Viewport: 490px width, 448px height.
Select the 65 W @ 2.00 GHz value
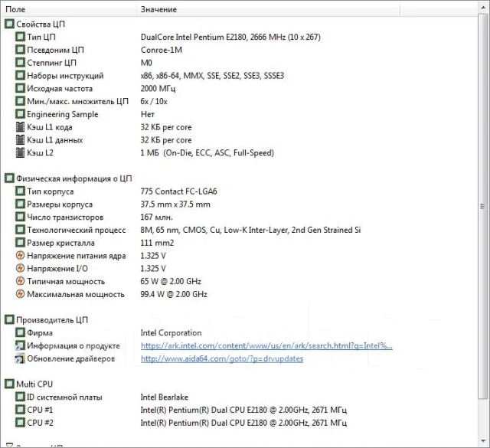(x=171, y=281)
